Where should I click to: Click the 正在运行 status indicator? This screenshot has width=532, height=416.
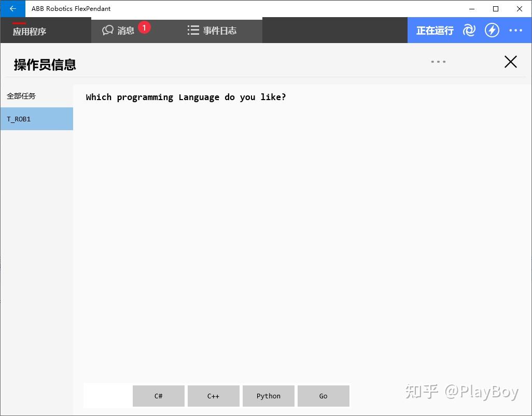pyautogui.click(x=435, y=30)
